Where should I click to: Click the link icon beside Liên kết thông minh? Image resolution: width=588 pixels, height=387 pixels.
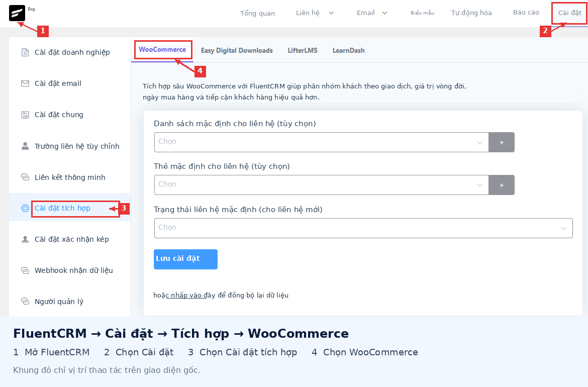tap(25, 177)
